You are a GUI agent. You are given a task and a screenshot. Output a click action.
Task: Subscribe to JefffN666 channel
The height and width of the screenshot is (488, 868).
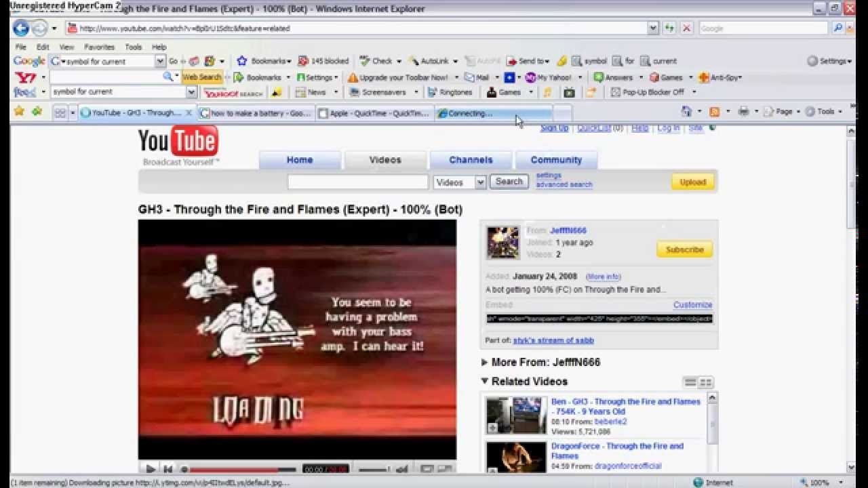[684, 249]
